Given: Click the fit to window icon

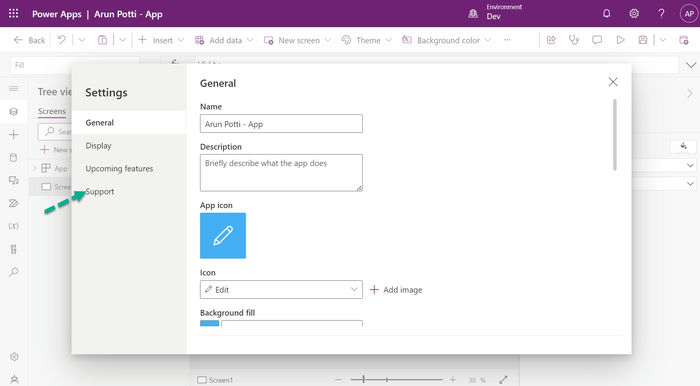Looking at the screenshot, I should [x=503, y=380].
